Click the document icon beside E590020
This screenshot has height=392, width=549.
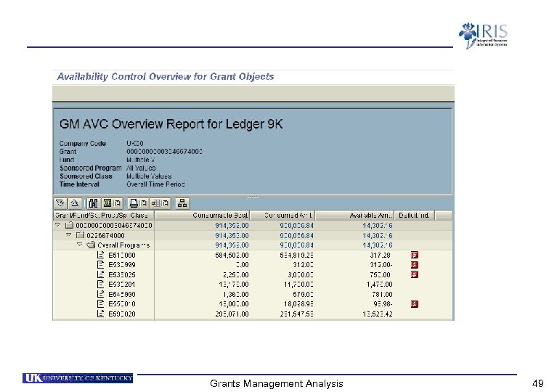point(100,314)
